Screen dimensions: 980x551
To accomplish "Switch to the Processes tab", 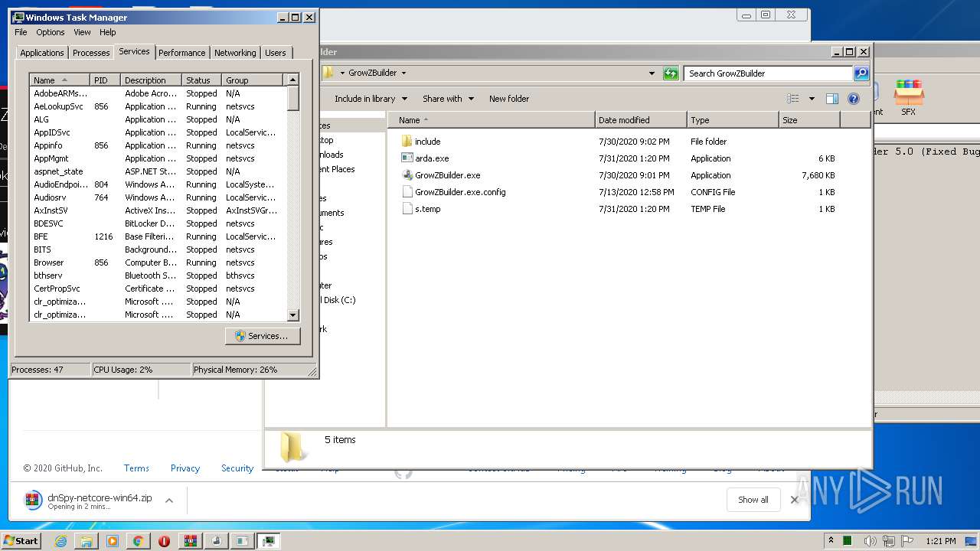I will tap(91, 53).
